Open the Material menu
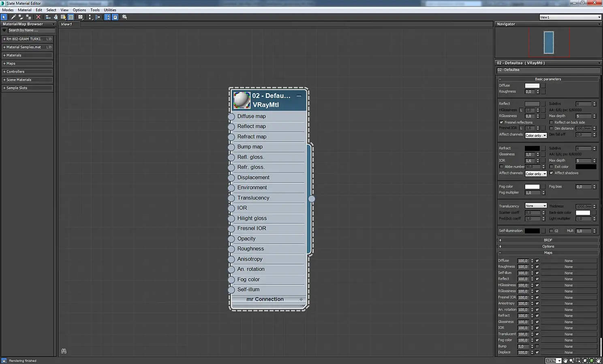Viewport: 603px width, 364px height. point(24,10)
